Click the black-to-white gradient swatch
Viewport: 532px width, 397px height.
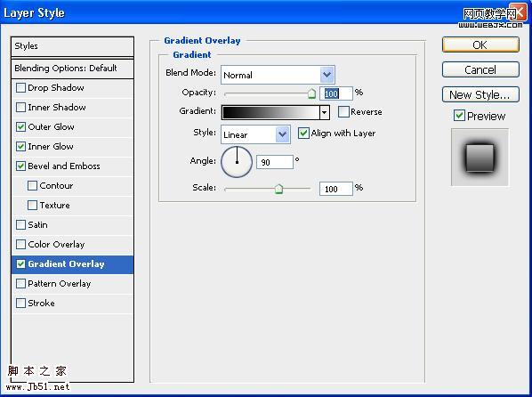270,112
